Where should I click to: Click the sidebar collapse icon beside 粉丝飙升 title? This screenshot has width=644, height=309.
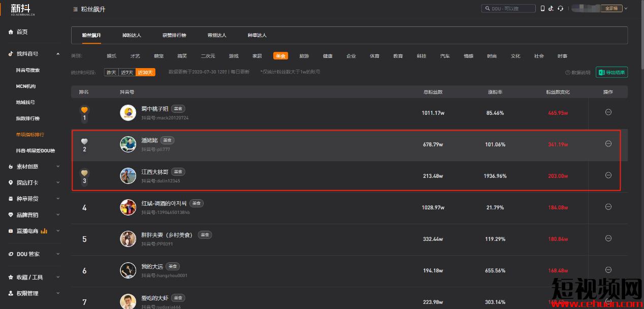(76, 9)
